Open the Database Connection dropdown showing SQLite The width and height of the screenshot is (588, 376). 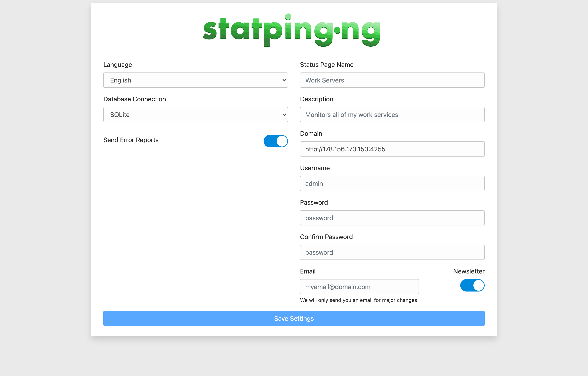(x=196, y=115)
